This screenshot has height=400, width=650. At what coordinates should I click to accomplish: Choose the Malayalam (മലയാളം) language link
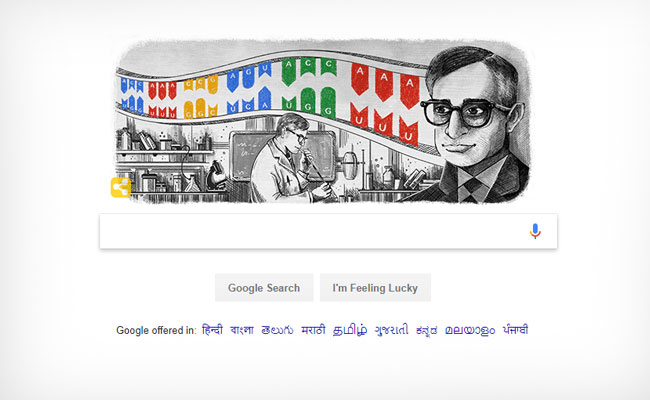[470, 330]
